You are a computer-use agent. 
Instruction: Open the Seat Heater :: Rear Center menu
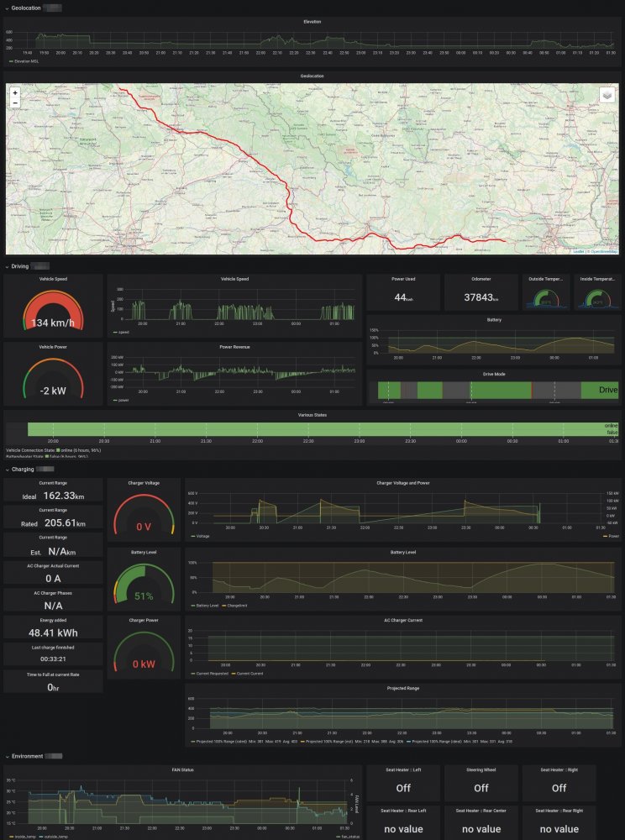click(x=481, y=811)
